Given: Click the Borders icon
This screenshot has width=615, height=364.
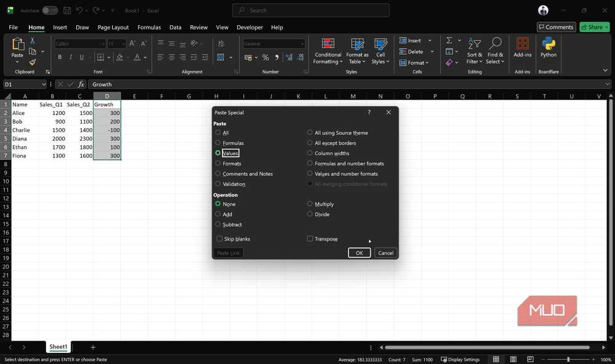Looking at the screenshot, I should click(x=100, y=57).
